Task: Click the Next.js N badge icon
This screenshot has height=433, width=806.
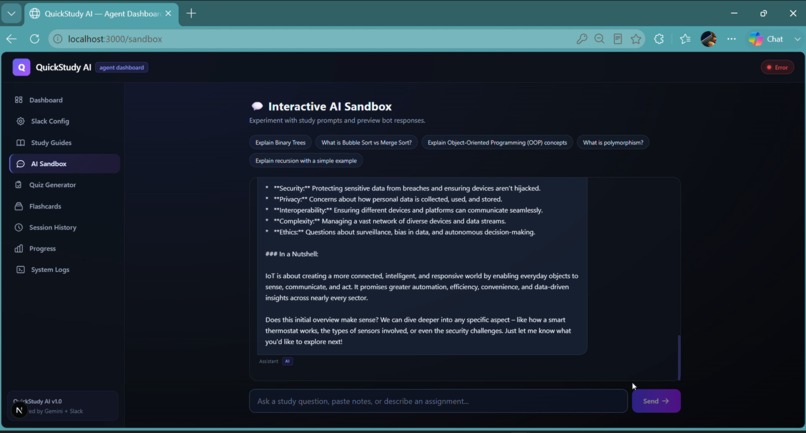Action: [19, 410]
